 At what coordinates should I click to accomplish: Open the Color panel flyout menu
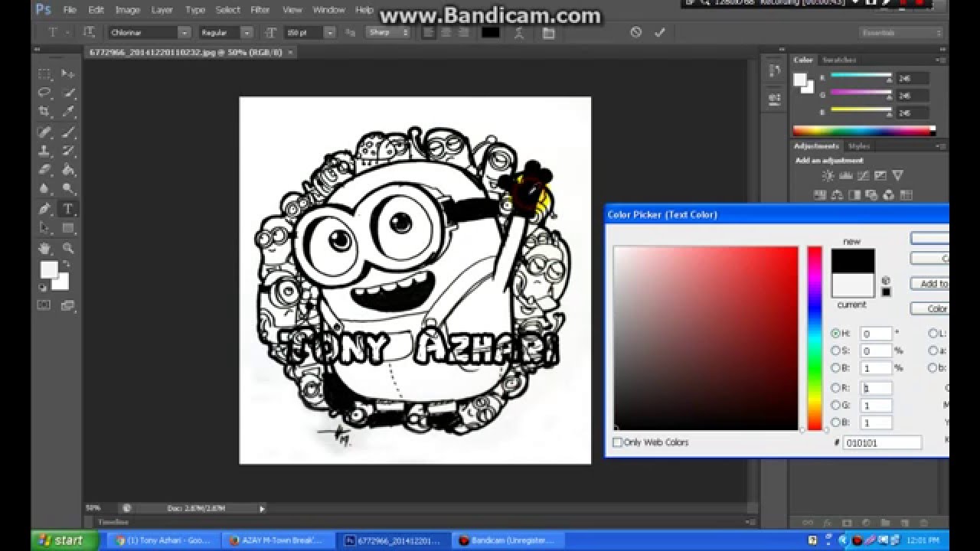[939, 60]
